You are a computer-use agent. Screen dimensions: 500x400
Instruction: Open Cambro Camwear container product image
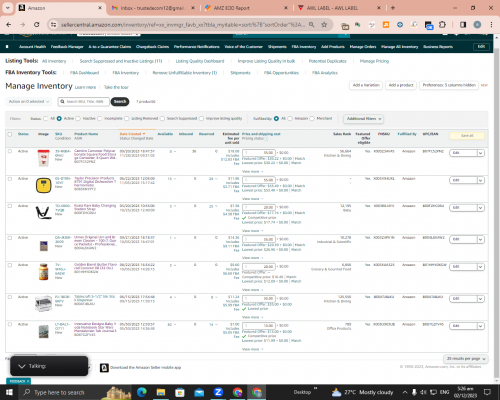pyautogui.click(x=43, y=158)
